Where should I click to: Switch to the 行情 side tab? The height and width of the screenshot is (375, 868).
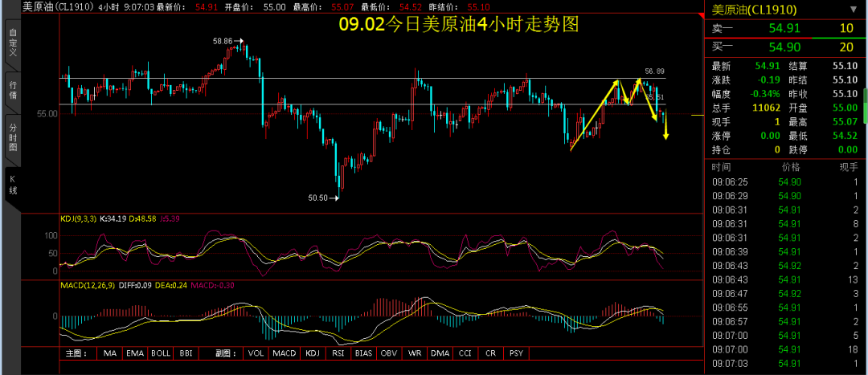point(12,92)
